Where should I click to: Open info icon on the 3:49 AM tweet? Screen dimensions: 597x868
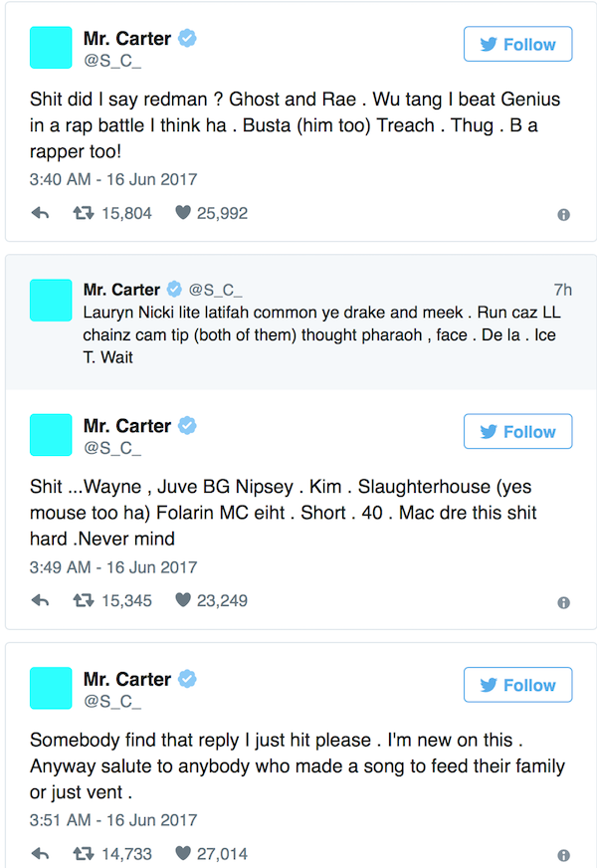click(x=563, y=602)
